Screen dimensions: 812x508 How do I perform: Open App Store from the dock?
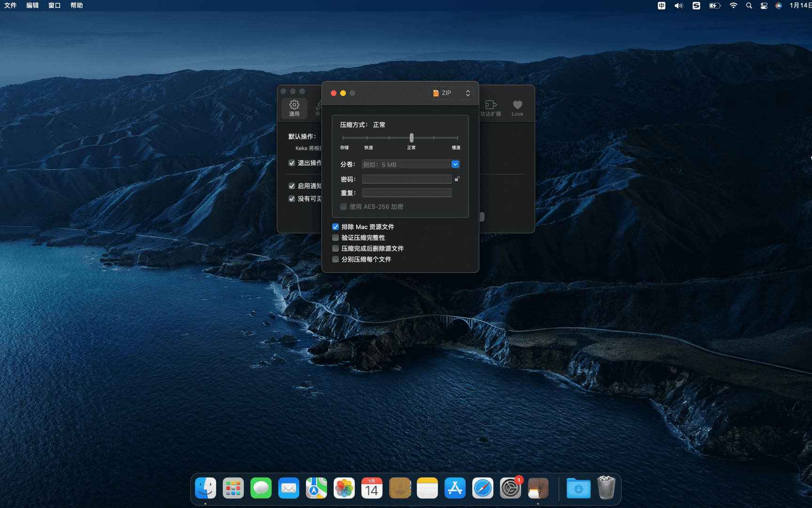[x=455, y=488]
